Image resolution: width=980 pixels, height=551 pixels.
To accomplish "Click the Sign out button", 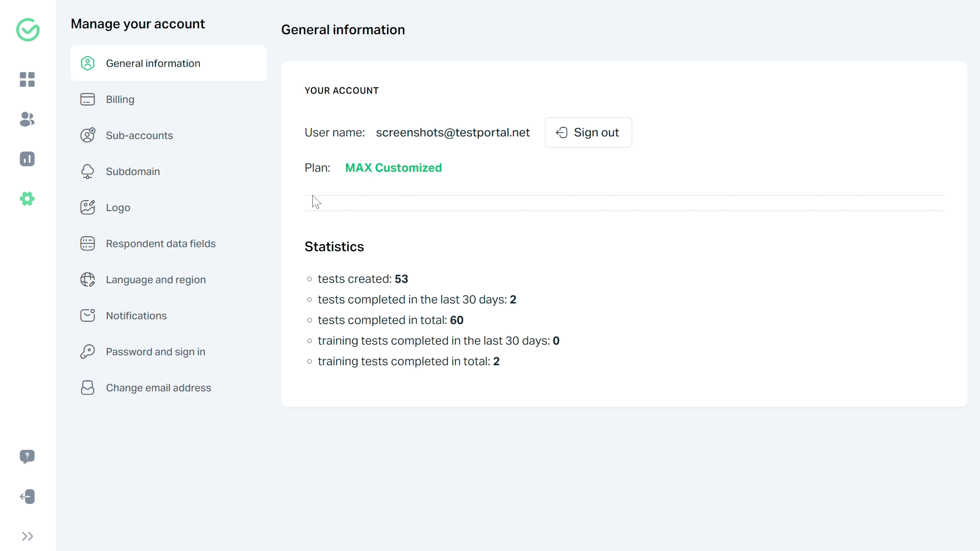I will tap(588, 132).
